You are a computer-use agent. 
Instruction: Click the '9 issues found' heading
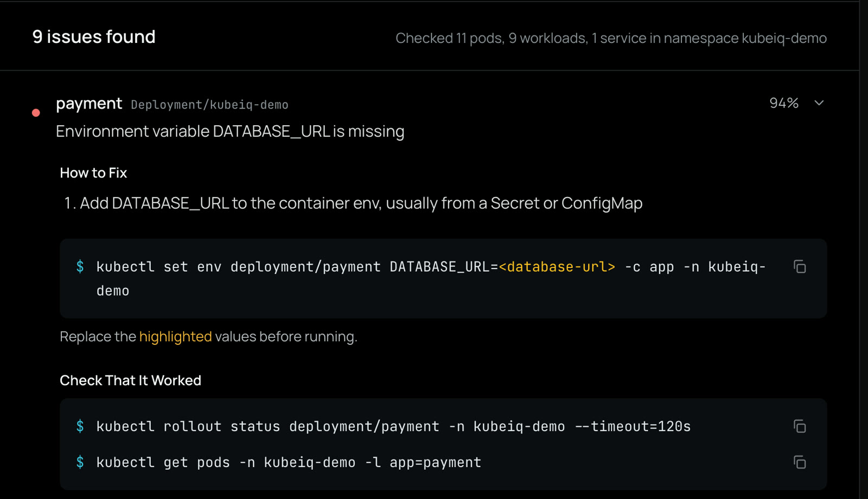[94, 37]
